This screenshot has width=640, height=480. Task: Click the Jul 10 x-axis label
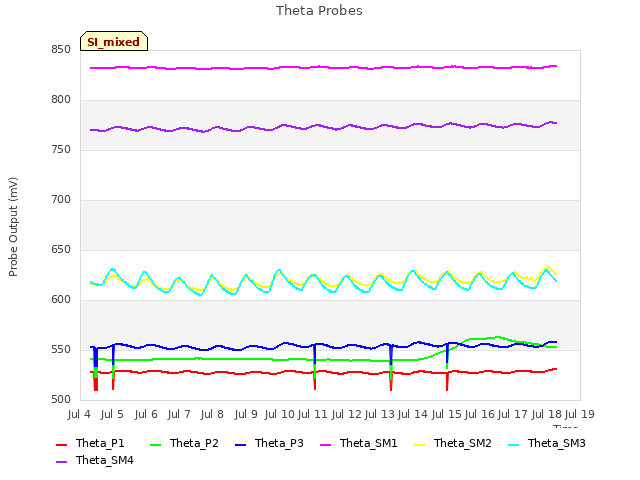(280, 414)
